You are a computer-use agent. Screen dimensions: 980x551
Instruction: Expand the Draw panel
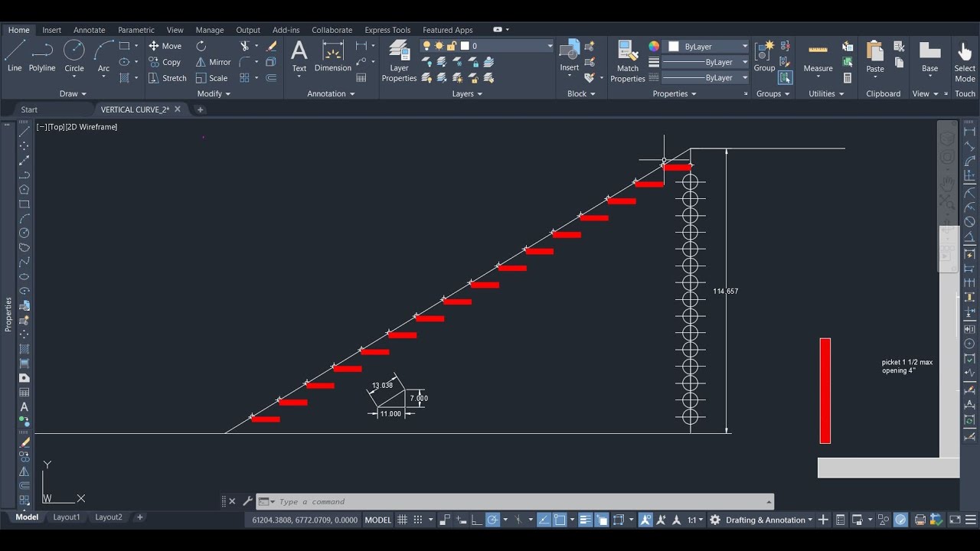tap(73, 93)
